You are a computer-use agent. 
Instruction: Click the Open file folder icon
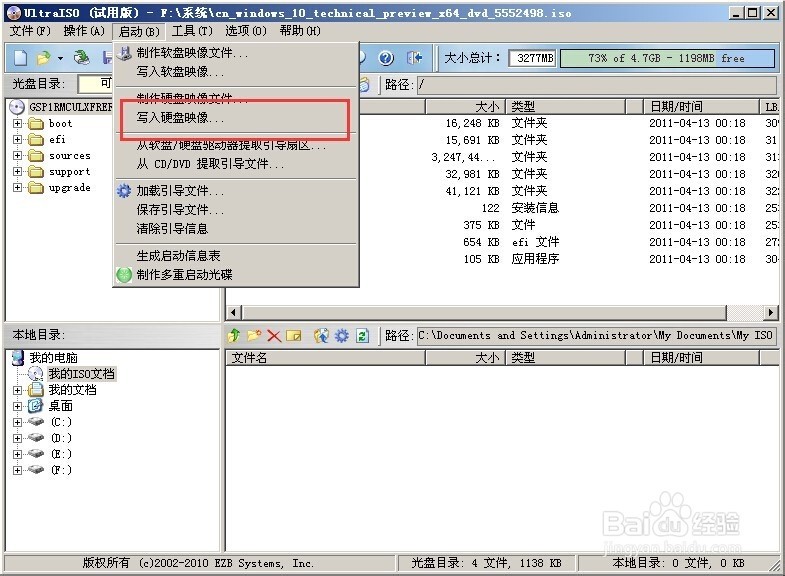(x=44, y=58)
